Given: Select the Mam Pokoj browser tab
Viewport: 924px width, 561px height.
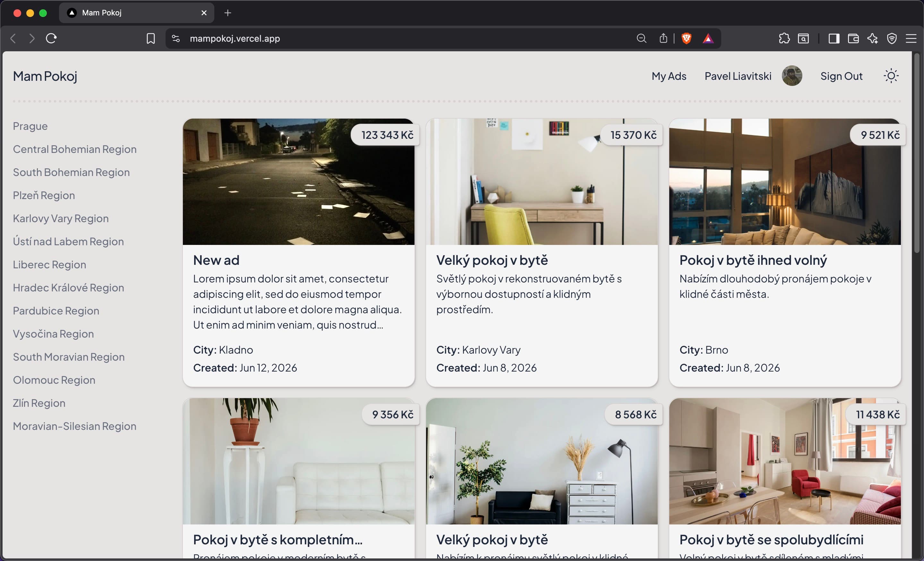Looking at the screenshot, I should coord(136,13).
